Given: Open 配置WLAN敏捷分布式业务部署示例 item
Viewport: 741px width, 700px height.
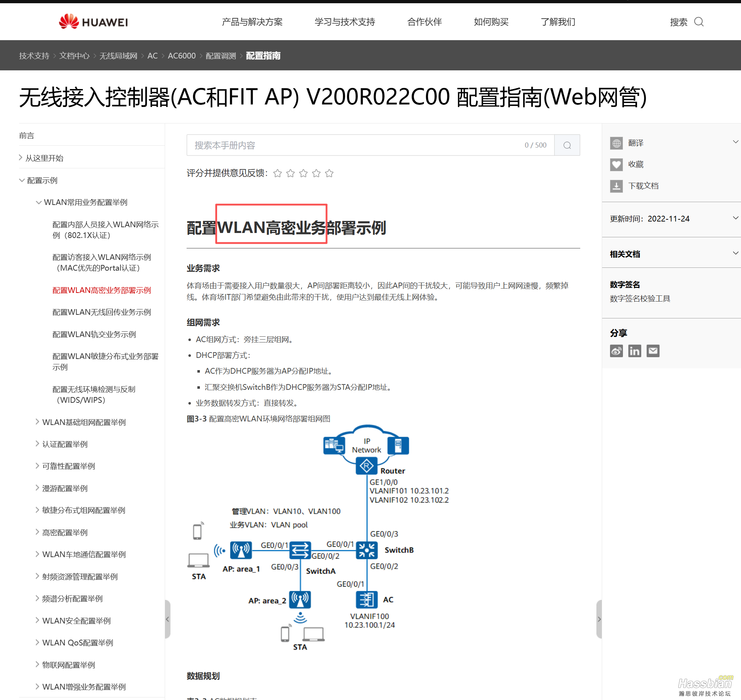Looking at the screenshot, I should (x=105, y=361).
